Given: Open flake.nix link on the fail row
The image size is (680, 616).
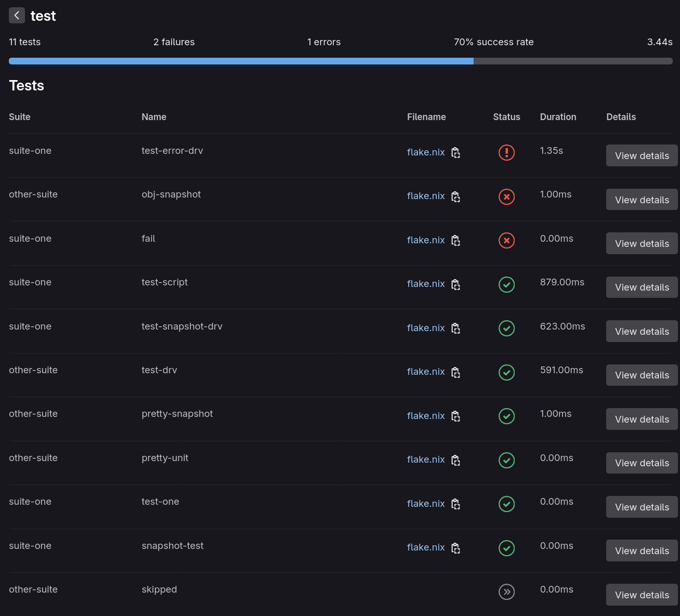Looking at the screenshot, I should click(x=426, y=240).
